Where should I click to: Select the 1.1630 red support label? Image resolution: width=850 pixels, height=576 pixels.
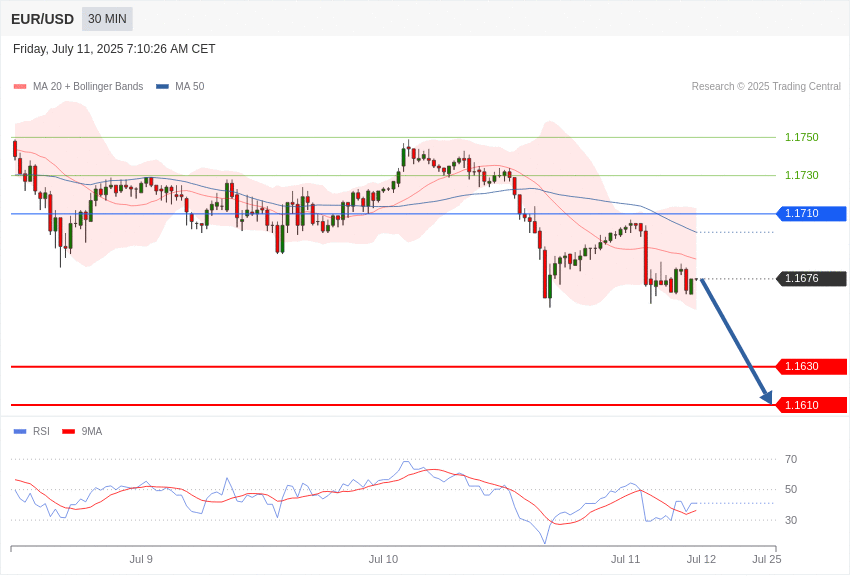coord(806,366)
